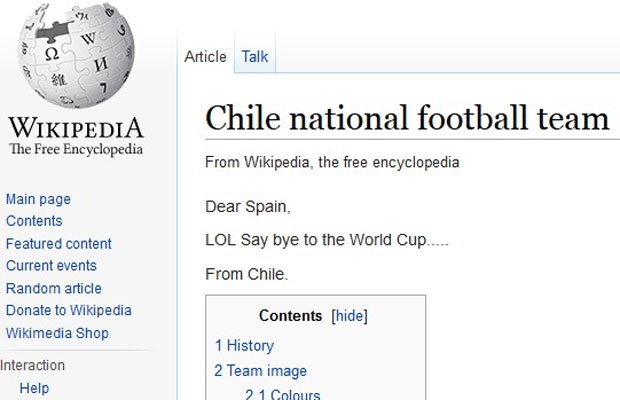This screenshot has width=620, height=400.
Task: Click the Interaction sidebar heading
Action: (x=32, y=365)
